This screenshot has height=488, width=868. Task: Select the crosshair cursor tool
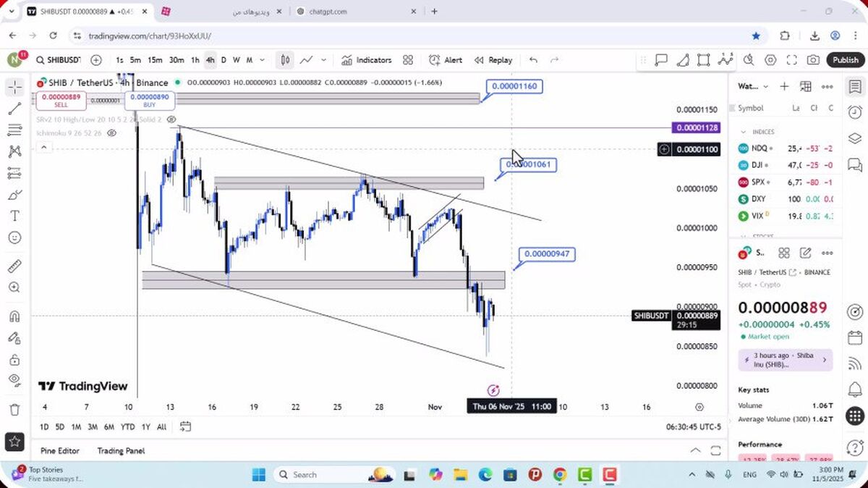tap(14, 88)
